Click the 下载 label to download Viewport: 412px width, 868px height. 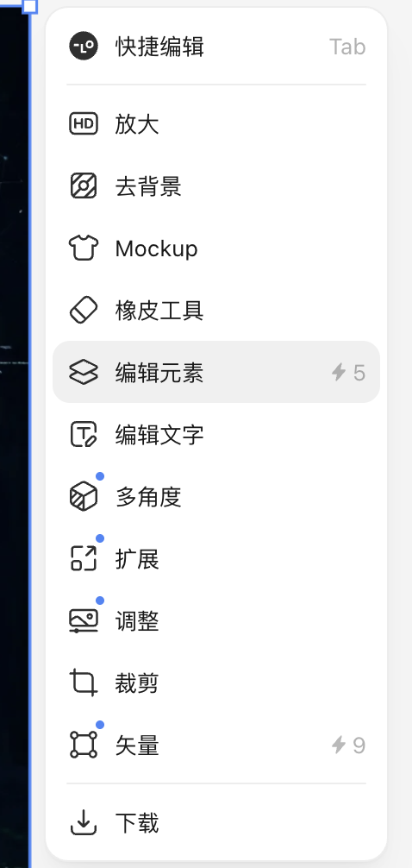[137, 822]
